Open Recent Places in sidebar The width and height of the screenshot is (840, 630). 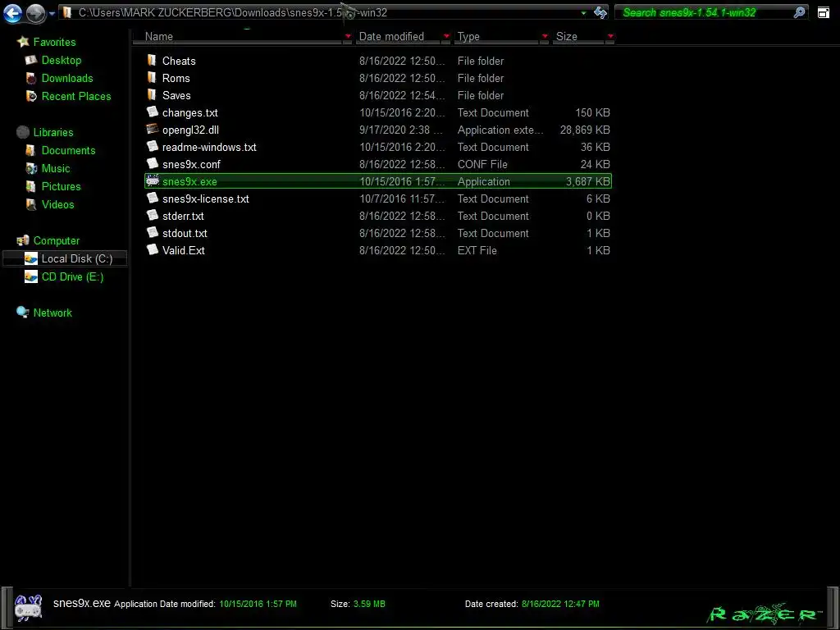76,97
